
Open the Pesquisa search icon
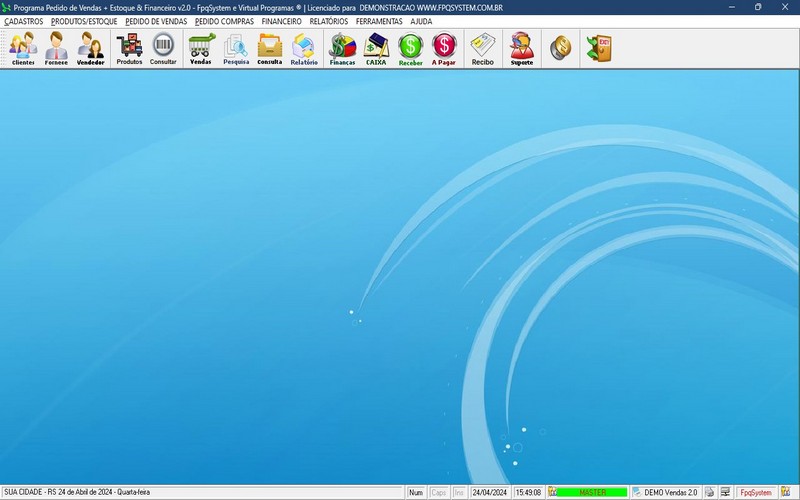point(236,47)
